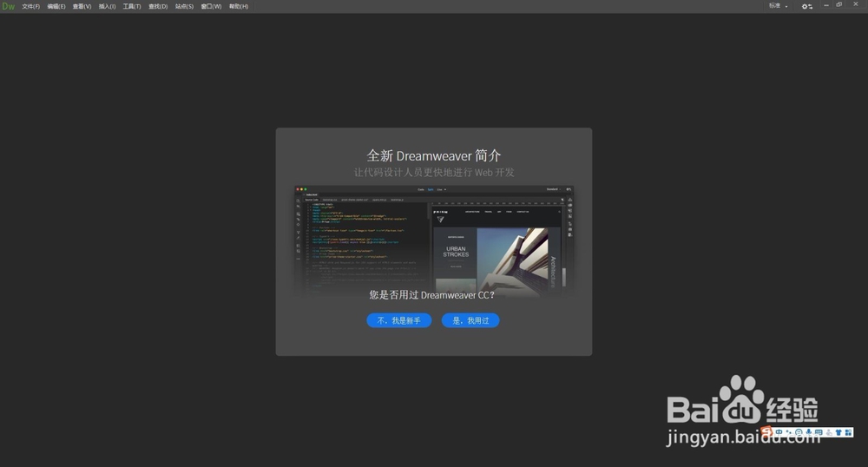Click the Dreamweaver Dw logo icon

pyautogui.click(x=9, y=6)
